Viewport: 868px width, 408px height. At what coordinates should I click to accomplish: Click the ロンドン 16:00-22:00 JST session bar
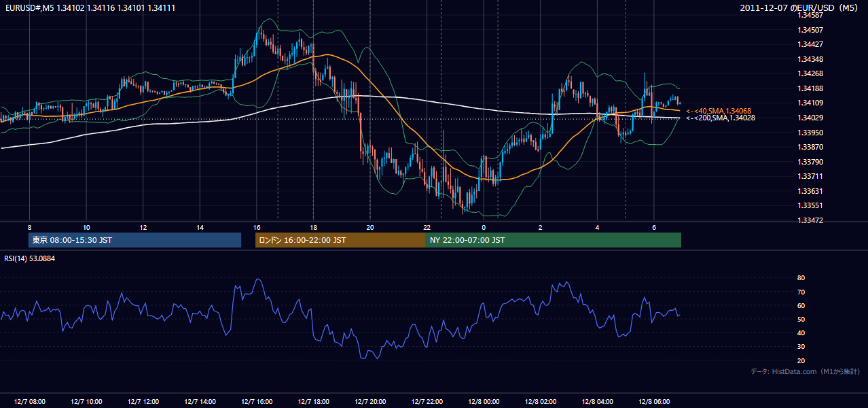340,240
